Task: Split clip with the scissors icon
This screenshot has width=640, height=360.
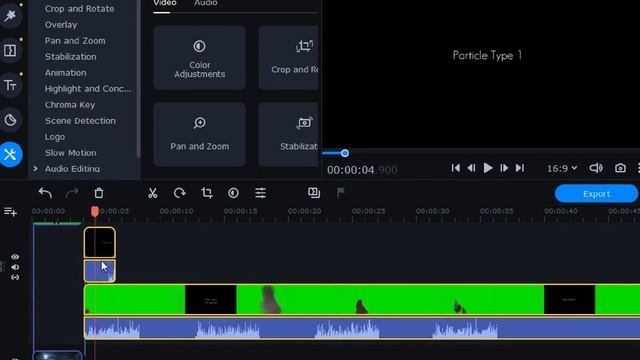Action: click(153, 193)
